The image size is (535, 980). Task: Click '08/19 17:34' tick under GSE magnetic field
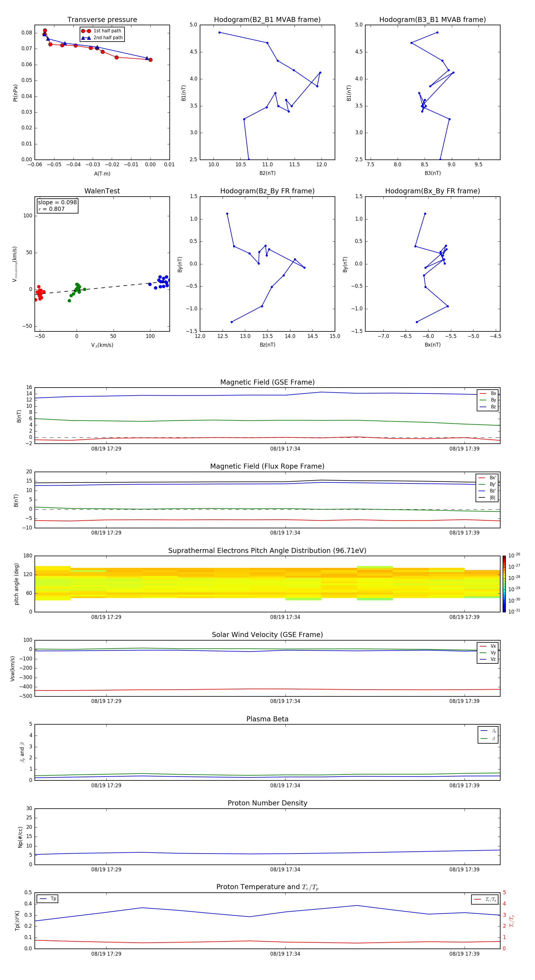tap(285, 449)
